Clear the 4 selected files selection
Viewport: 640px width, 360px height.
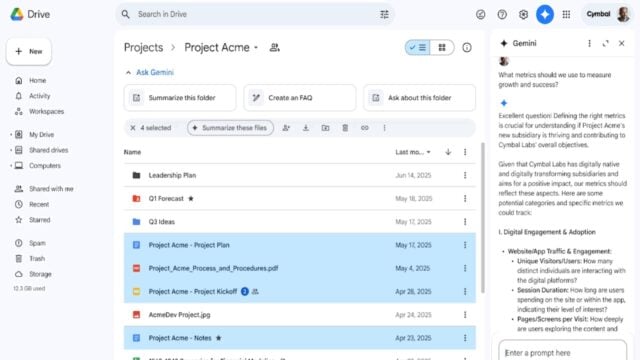(133, 128)
